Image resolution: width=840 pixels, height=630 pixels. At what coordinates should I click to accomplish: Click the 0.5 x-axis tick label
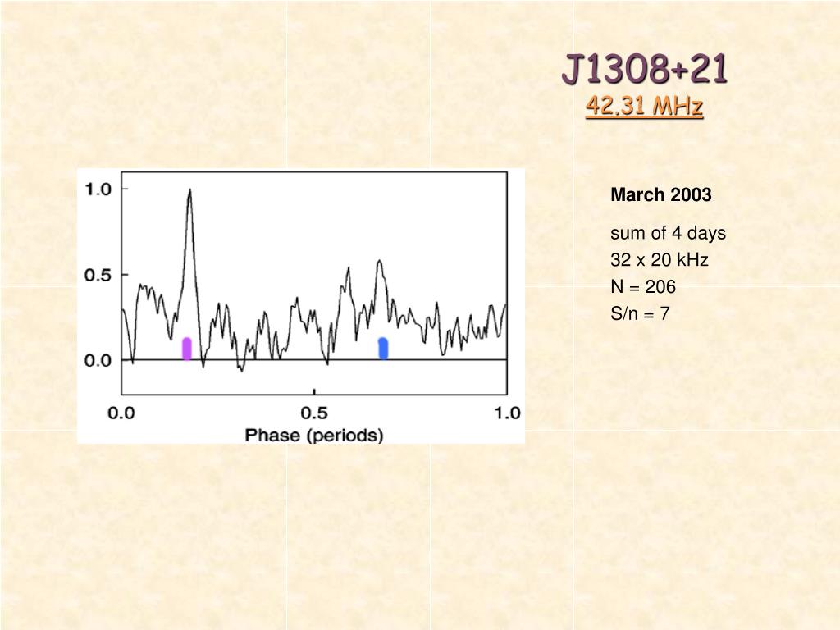[x=314, y=413]
